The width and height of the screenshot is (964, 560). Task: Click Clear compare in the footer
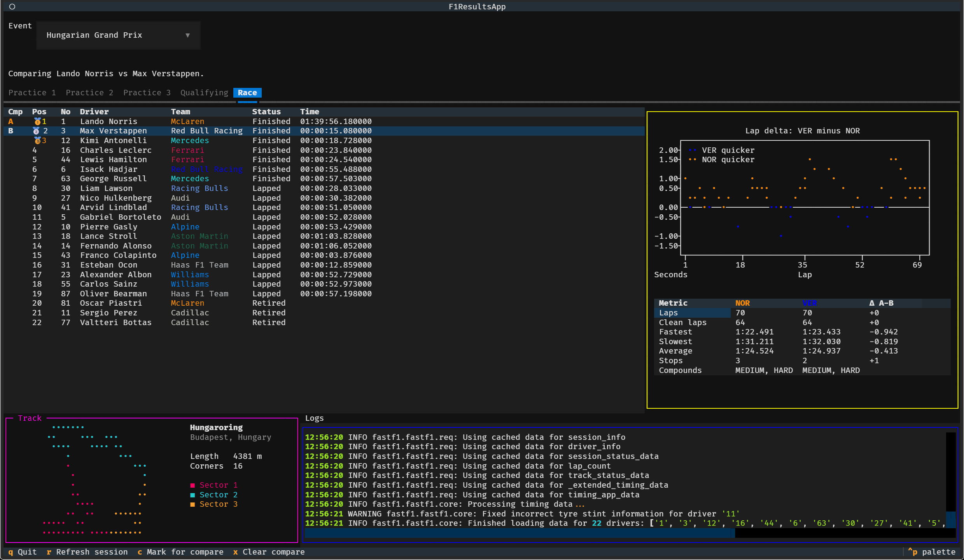click(269, 552)
